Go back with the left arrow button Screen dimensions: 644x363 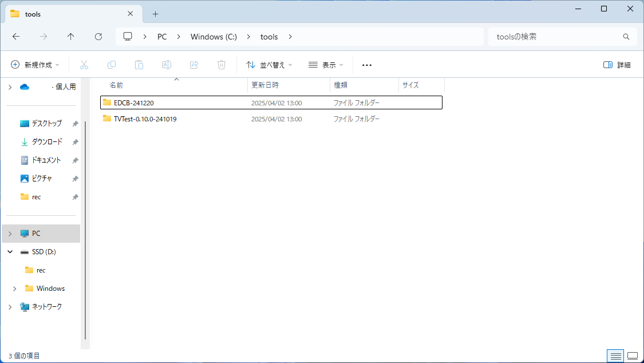click(16, 37)
